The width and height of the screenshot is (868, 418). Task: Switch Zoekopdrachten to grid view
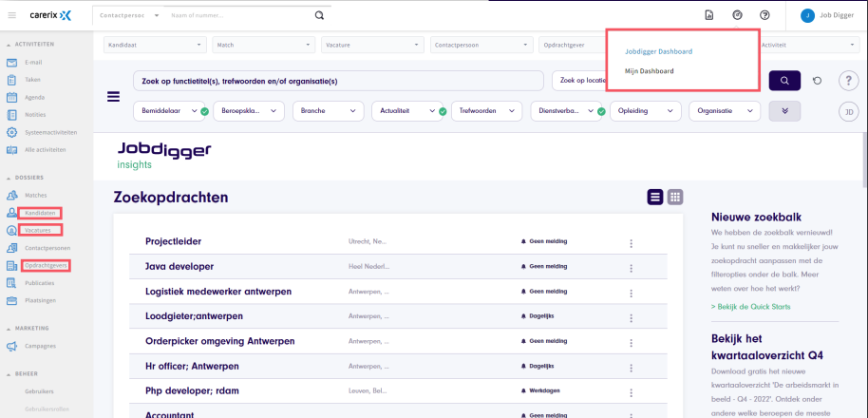675,197
